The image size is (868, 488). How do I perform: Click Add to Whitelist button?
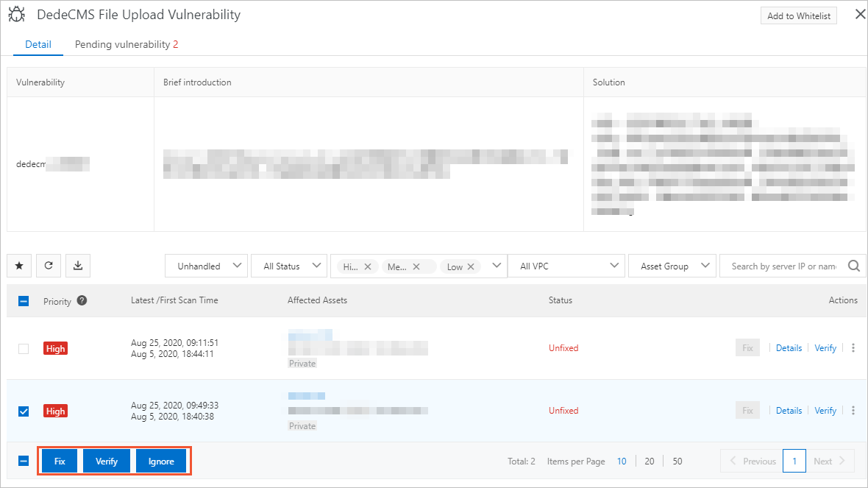(799, 16)
